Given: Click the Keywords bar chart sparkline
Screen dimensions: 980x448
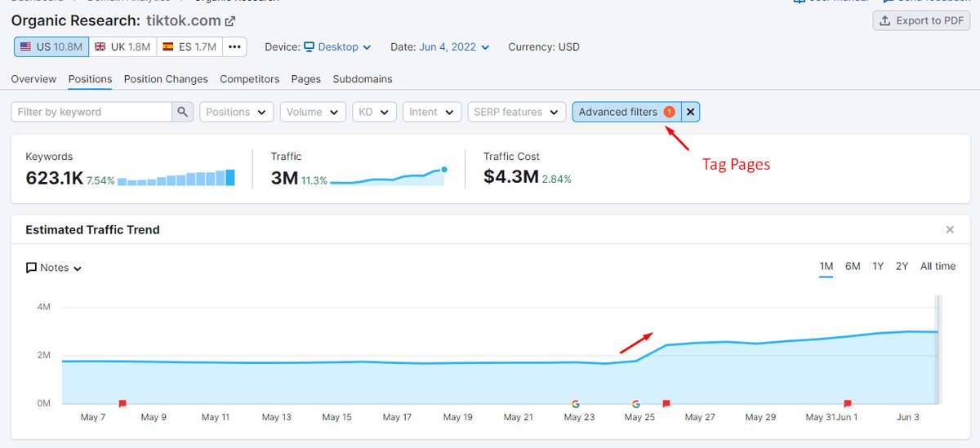Looking at the screenshot, I should (x=176, y=177).
